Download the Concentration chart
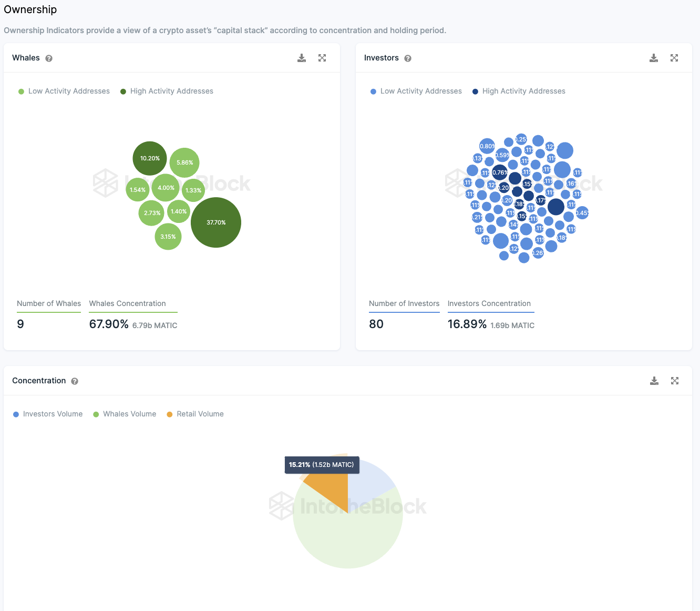 [x=654, y=381]
